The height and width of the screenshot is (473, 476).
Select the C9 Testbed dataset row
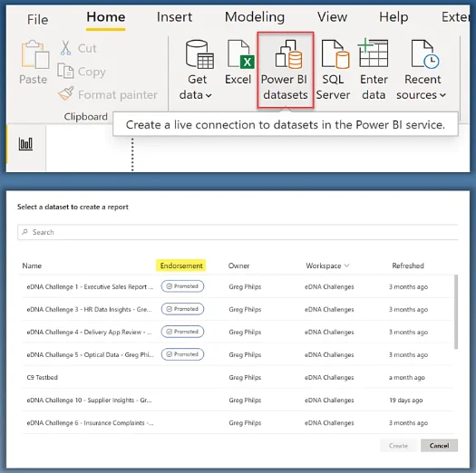point(238,378)
